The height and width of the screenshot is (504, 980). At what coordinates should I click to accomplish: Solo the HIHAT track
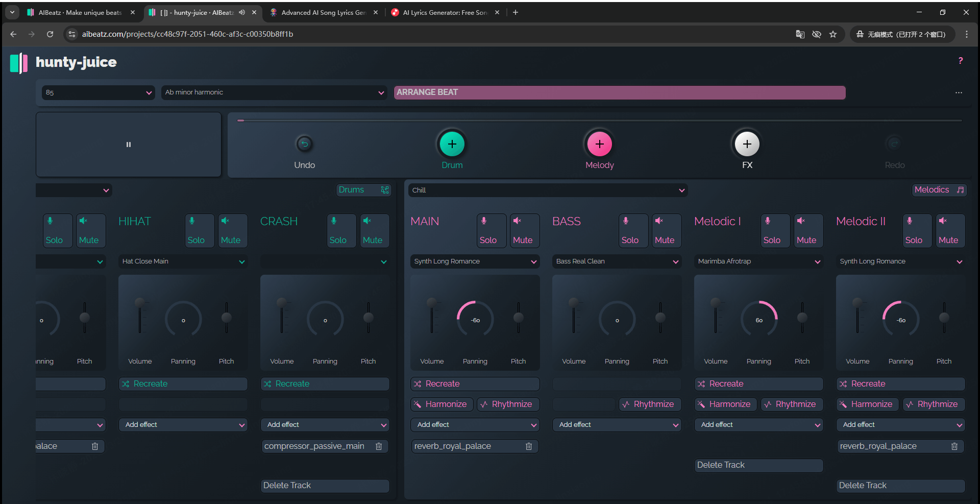(x=199, y=230)
